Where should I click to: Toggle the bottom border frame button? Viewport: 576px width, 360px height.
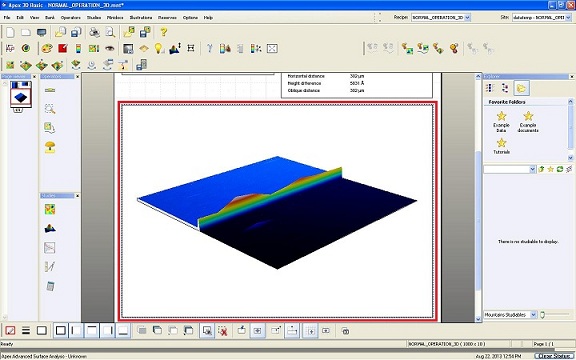(x=123, y=331)
